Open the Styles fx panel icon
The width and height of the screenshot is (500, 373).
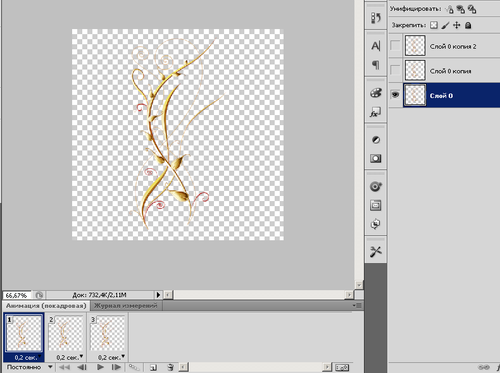point(376,112)
